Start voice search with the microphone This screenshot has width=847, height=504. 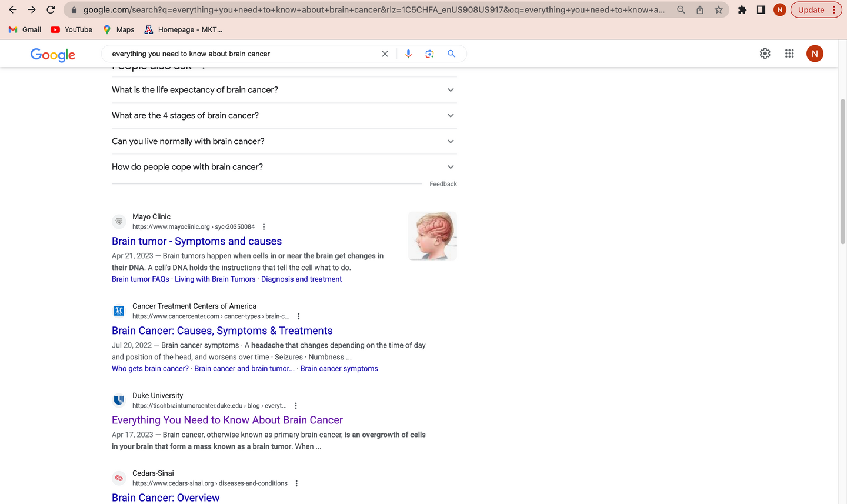[x=408, y=54]
